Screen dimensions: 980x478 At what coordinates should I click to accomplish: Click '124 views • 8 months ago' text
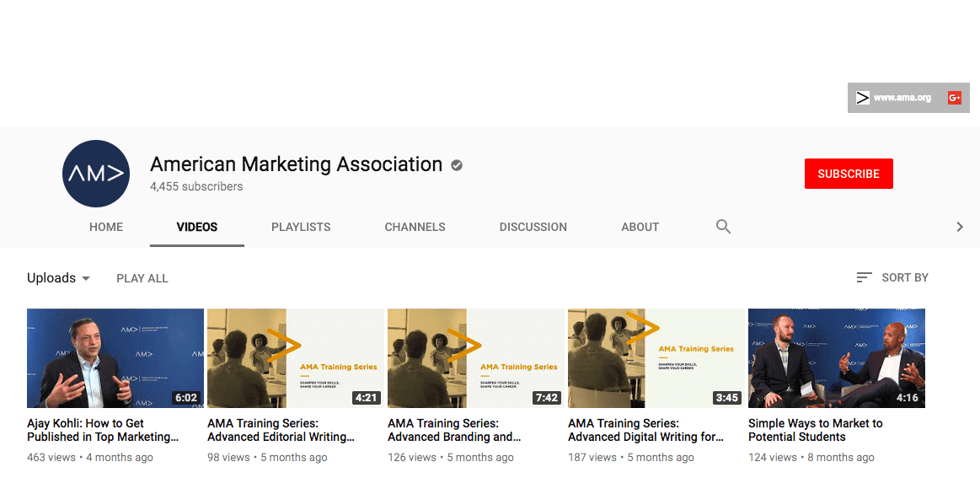(x=811, y=458)
